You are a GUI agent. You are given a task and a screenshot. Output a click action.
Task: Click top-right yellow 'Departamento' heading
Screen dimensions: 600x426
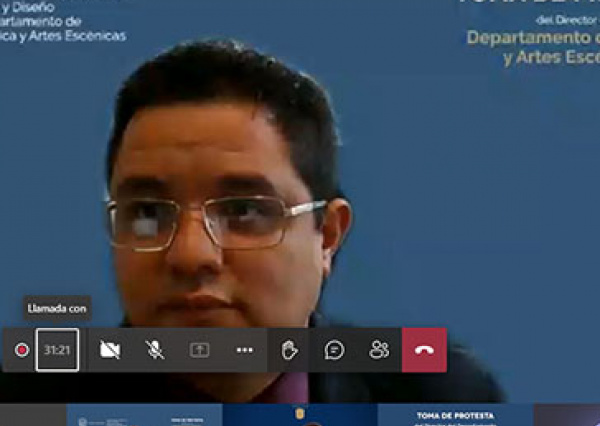532,37
